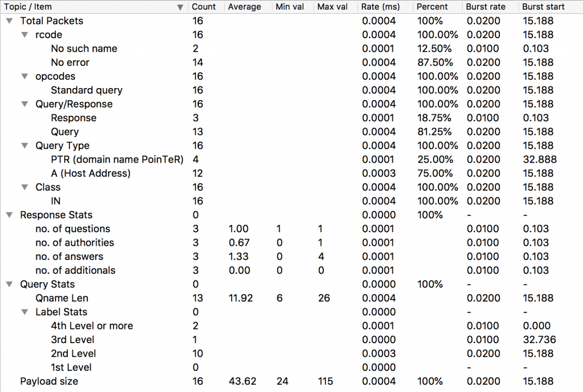This screenshot has height=392, width=583.
Task: Click the 32.736 burst start value
Action: point(539,340)
